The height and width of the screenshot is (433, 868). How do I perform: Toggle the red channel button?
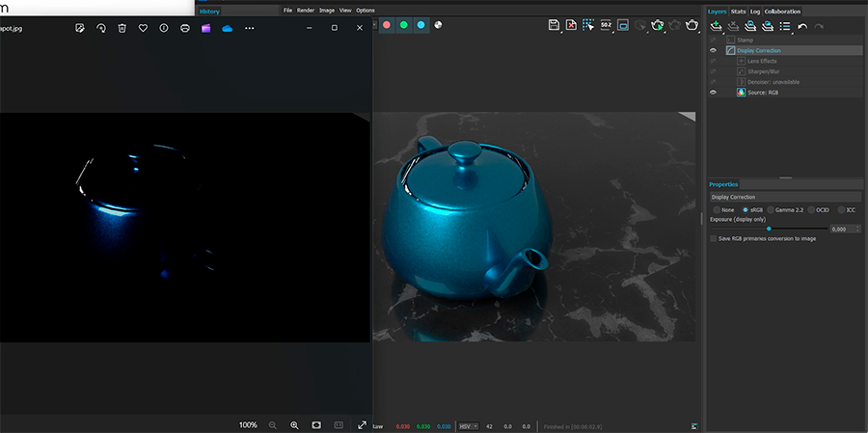click(387, 25)
